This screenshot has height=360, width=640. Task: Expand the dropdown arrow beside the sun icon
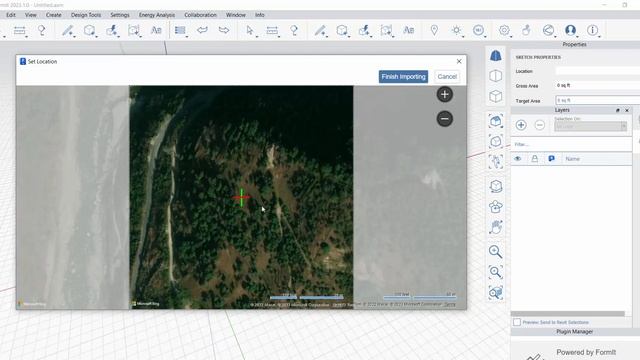[463, 36]
